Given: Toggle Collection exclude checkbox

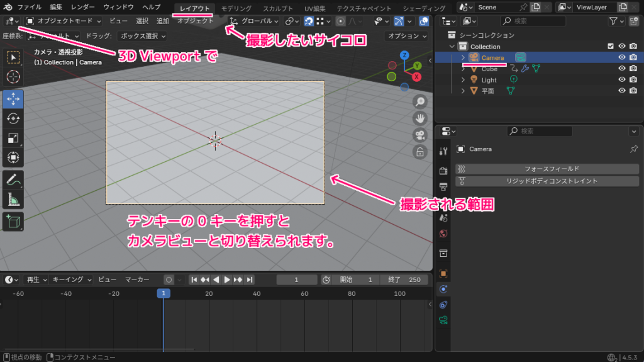Looking at the screenshot, I should point(611,47).
